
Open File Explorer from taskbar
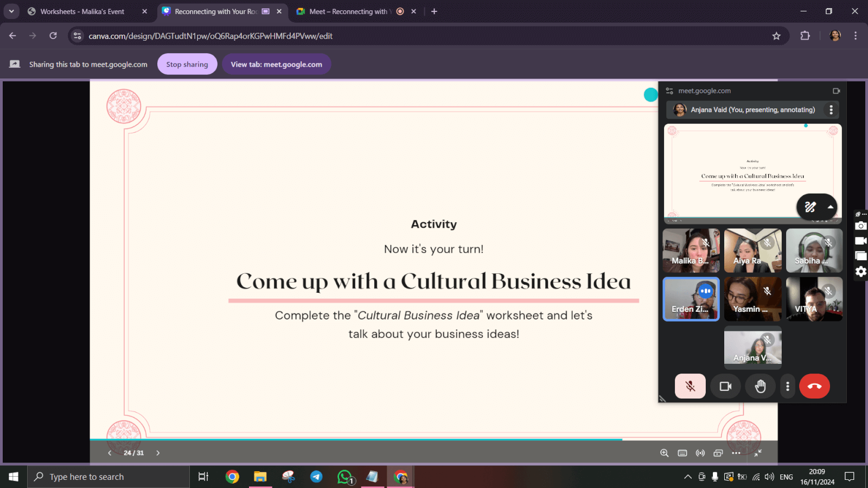260,477
